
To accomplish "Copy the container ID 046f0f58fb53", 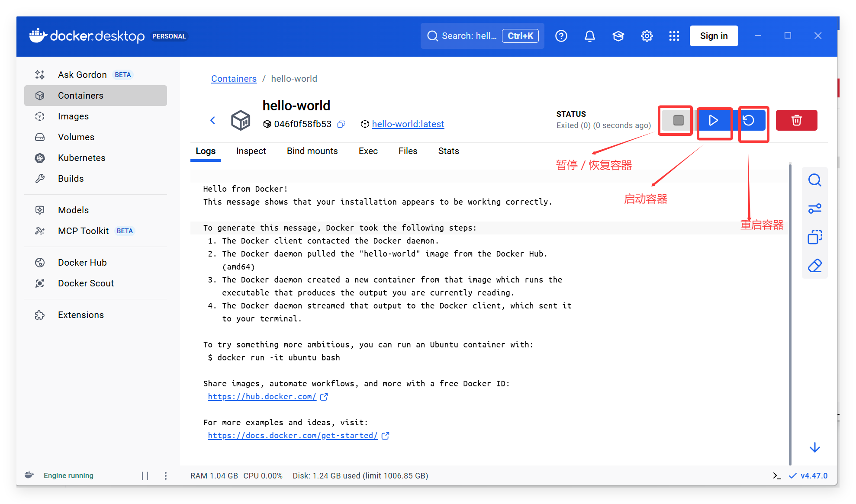I will (341, 124).
